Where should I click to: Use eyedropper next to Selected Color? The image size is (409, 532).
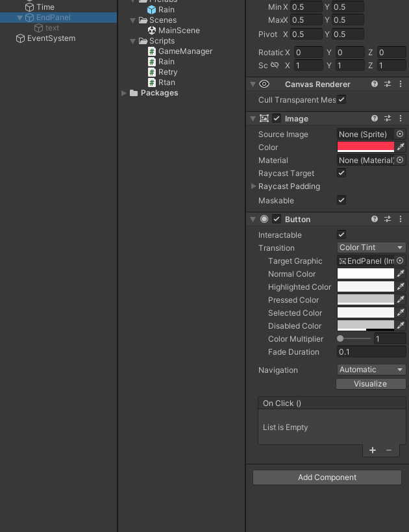click(x=401, y=312)
